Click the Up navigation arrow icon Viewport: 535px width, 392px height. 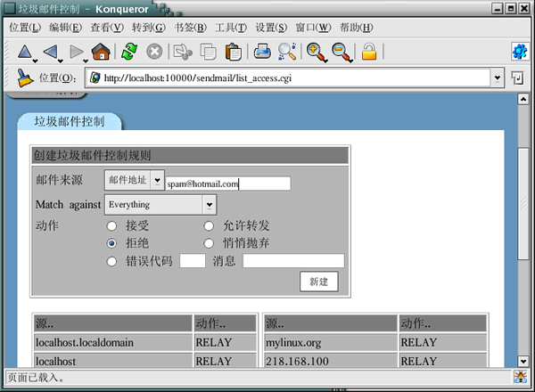coord(25,52)
